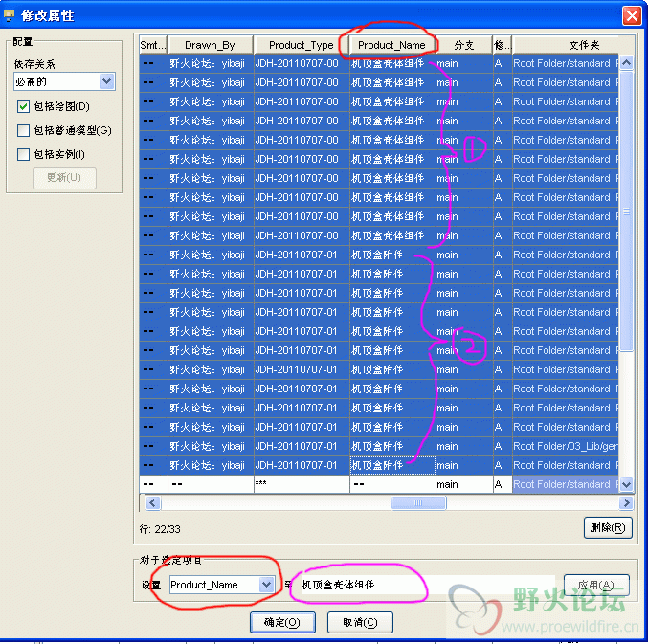Click the 删除(R) button
The height and width of the screenshot is (644, 648).
[x=608, y=527]
